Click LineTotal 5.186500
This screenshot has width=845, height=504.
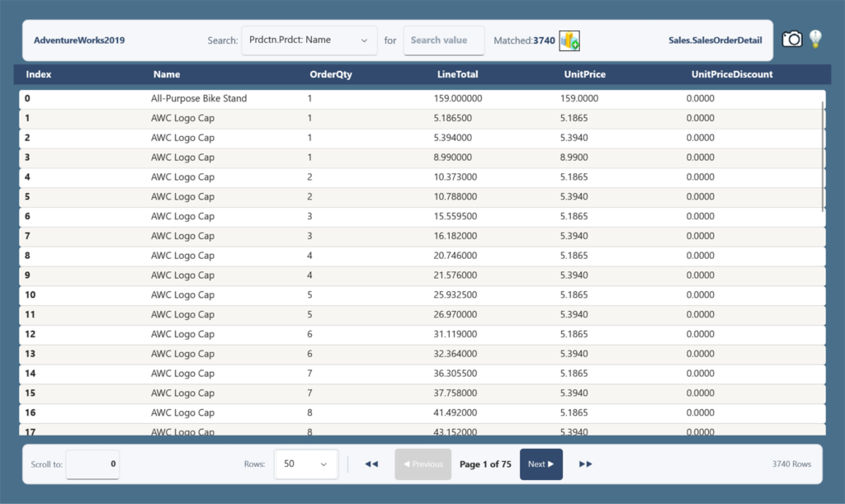pos(453,118)
